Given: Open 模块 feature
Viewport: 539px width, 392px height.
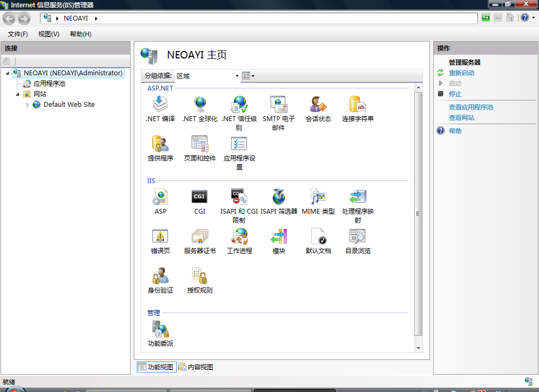Looking at the screenshot, I should tap(278, 241).
